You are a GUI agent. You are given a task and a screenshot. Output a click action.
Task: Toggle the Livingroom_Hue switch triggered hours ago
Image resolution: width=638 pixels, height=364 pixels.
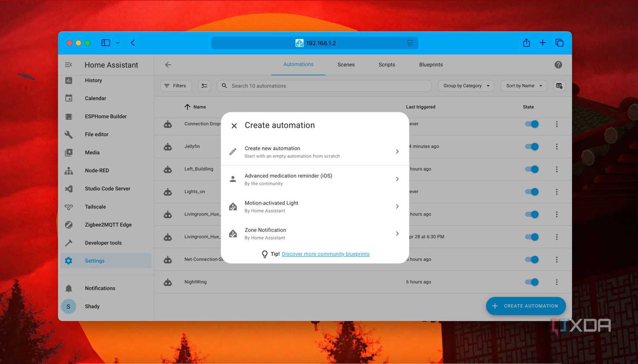[x=532, y=214]
